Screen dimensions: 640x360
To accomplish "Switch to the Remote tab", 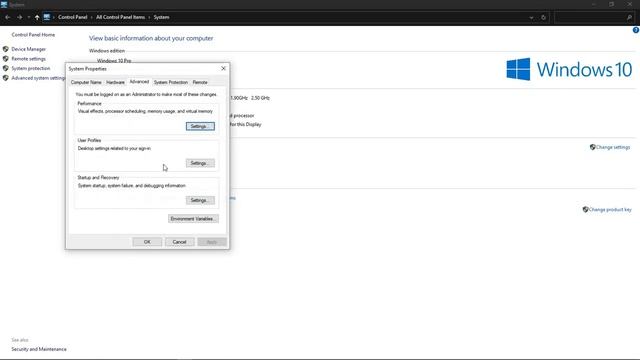I will tap(200, 82).
